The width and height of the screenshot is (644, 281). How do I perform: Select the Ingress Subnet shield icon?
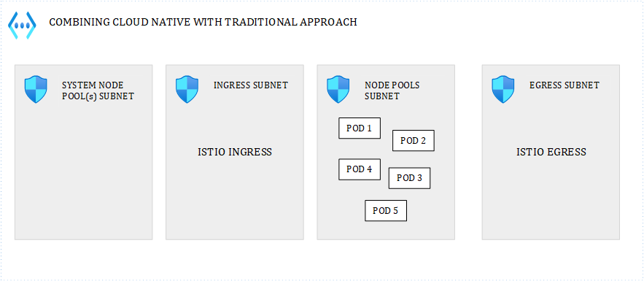187,89
